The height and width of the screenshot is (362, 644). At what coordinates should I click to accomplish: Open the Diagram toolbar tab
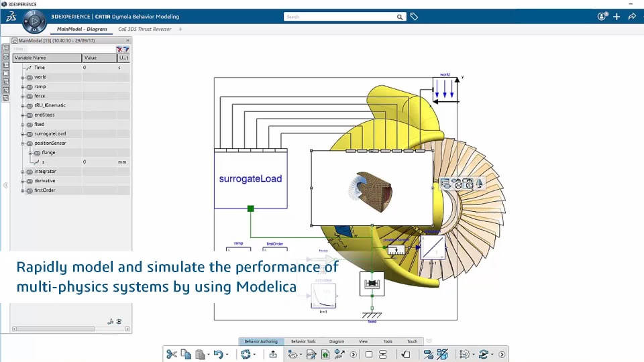[337, 341]
